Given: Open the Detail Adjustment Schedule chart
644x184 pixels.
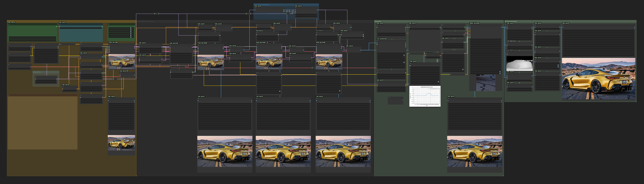Looking at the screenshot, I should coord(425,96).
